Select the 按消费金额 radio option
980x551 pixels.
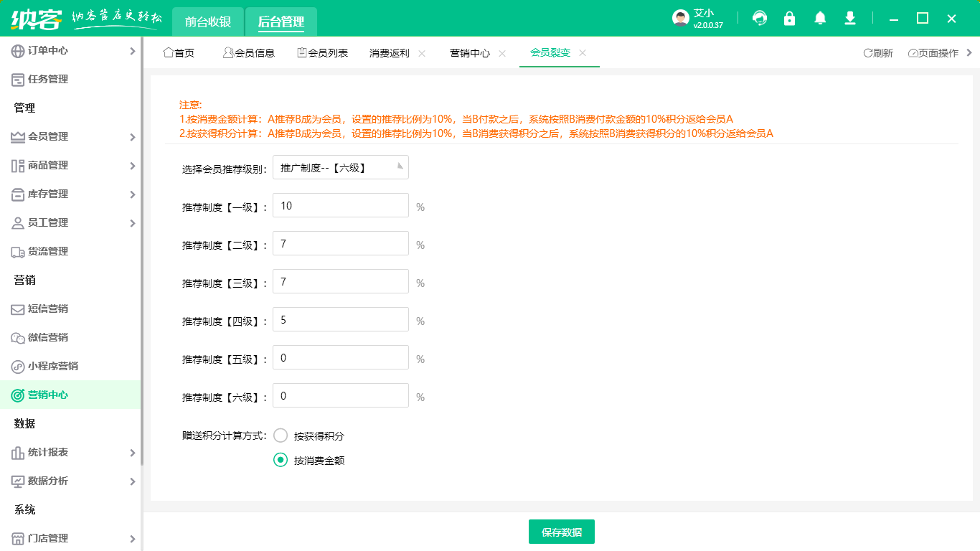pyautogui.click(x=281, y=460)
